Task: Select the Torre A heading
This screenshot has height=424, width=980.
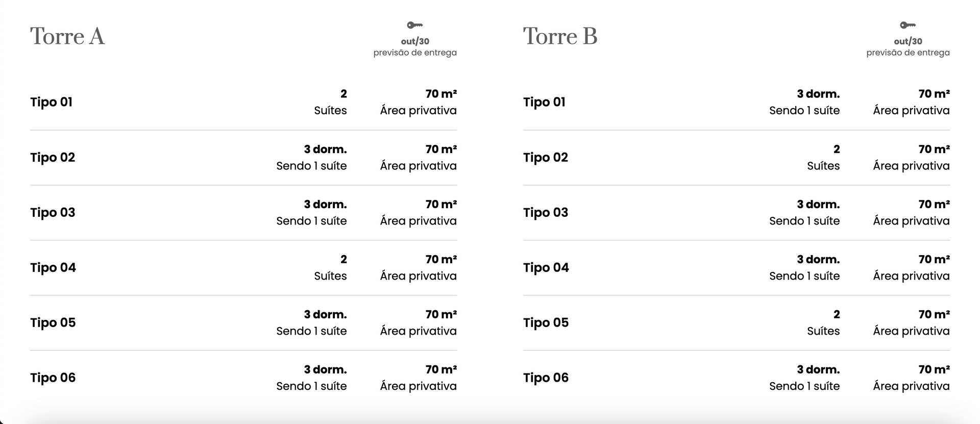Action: click(67, 36)
